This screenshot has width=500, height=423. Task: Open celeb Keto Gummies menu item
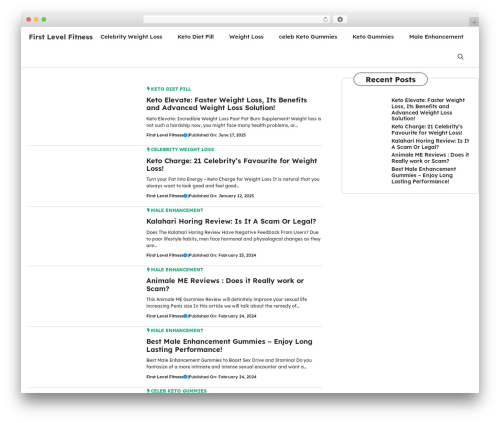308,37
